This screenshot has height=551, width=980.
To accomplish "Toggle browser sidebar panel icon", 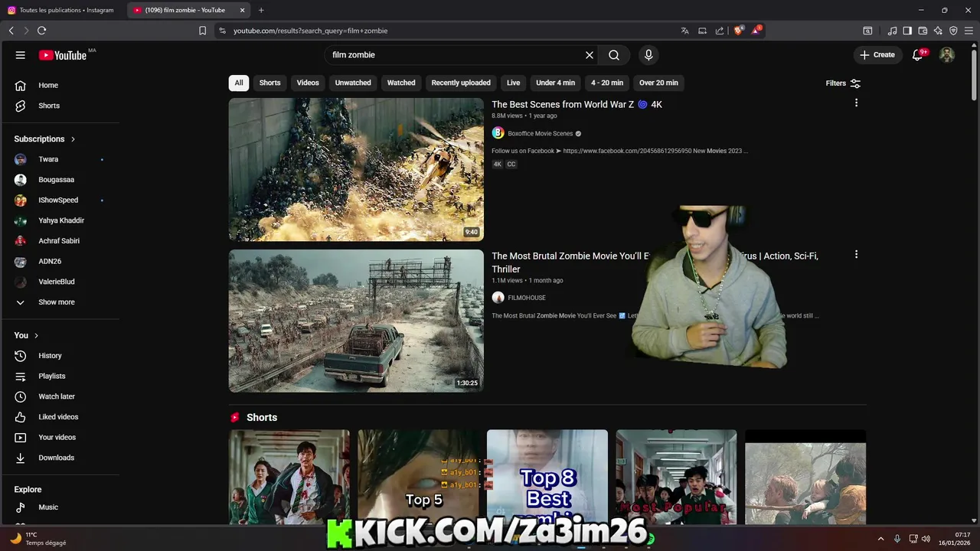I will coord(907,31).
